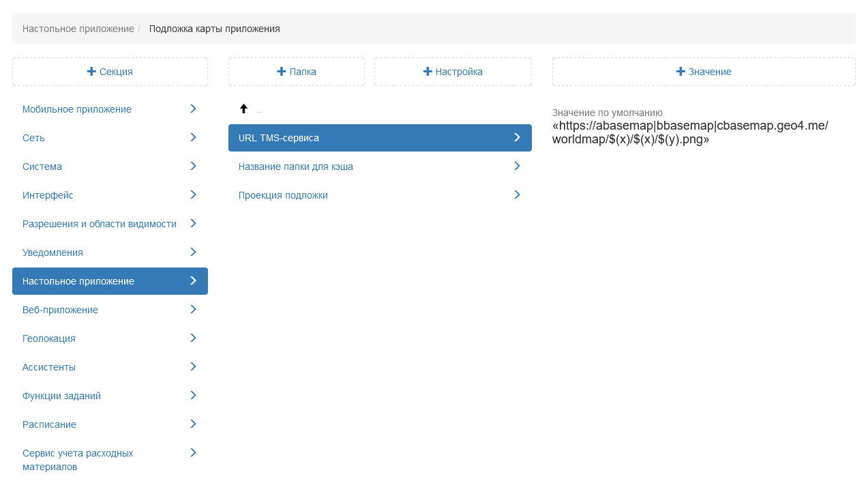Expand chevron next to Проекция подложки

517,194
